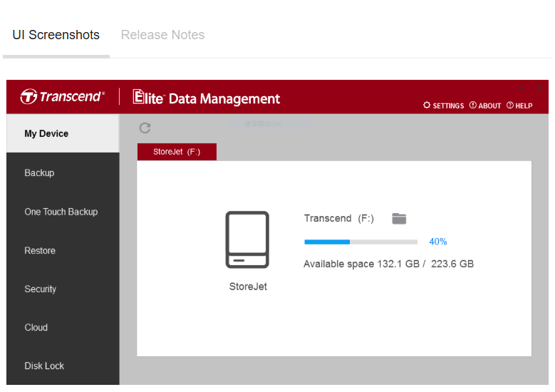The height and width of the screenshot is (392, 555).
Task: Select My Device in the sidebar
Action: point(63,133)
